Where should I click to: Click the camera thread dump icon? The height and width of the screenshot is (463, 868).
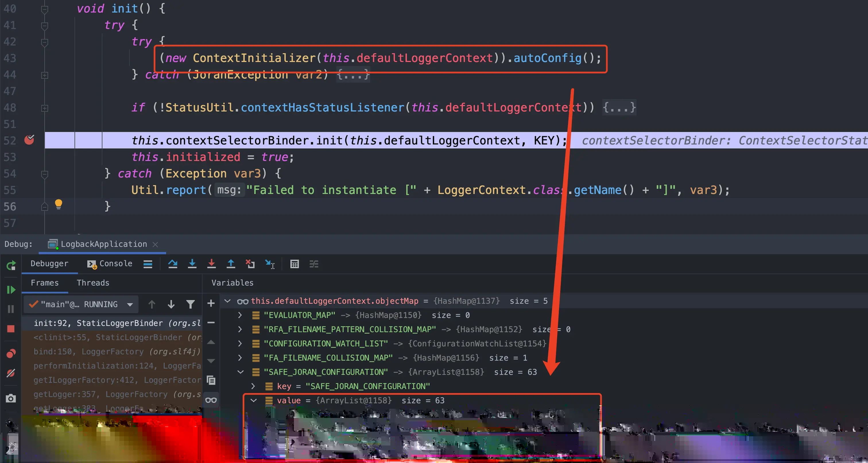pyautogui.click(x=11, y=398)
